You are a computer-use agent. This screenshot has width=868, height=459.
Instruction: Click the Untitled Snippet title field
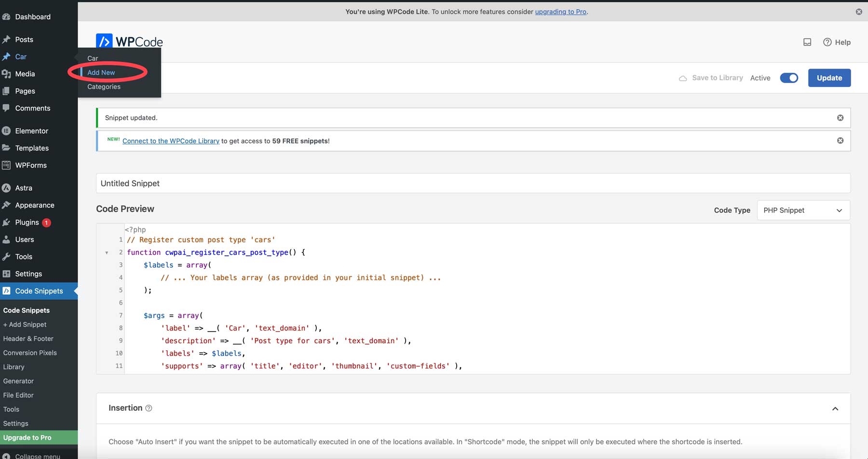[x=473, y=183]
